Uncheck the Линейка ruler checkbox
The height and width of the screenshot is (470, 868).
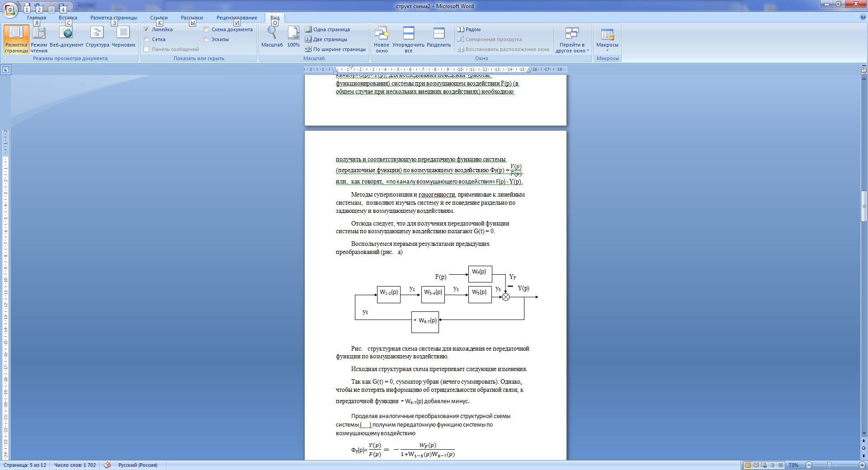[x=146, y=29]
